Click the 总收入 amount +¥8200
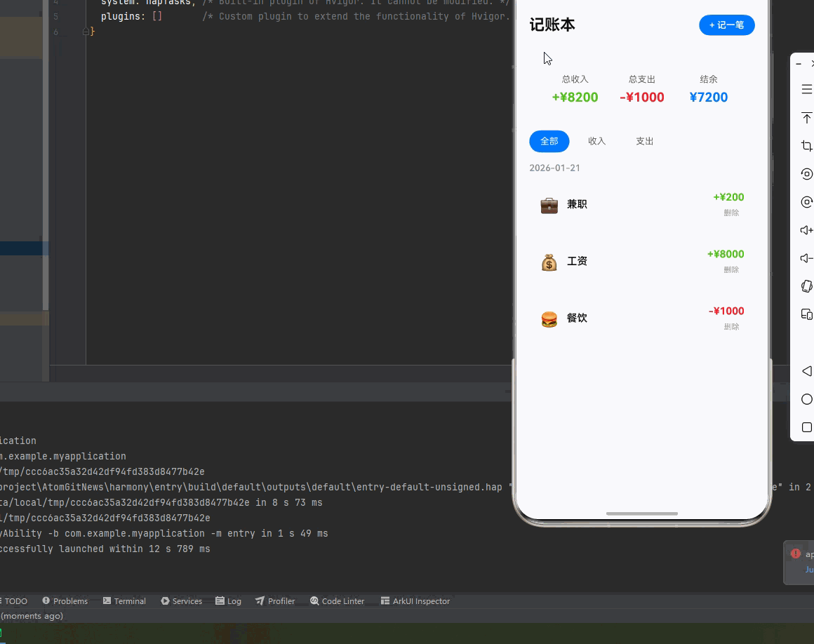 click(x=575, y=97)
